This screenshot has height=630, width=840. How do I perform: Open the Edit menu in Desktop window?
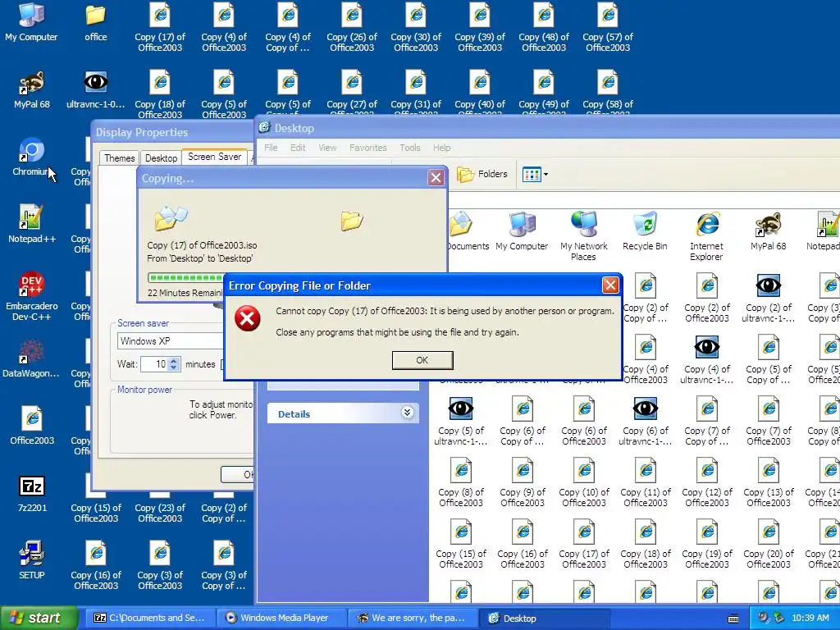(x=298, y=148)
